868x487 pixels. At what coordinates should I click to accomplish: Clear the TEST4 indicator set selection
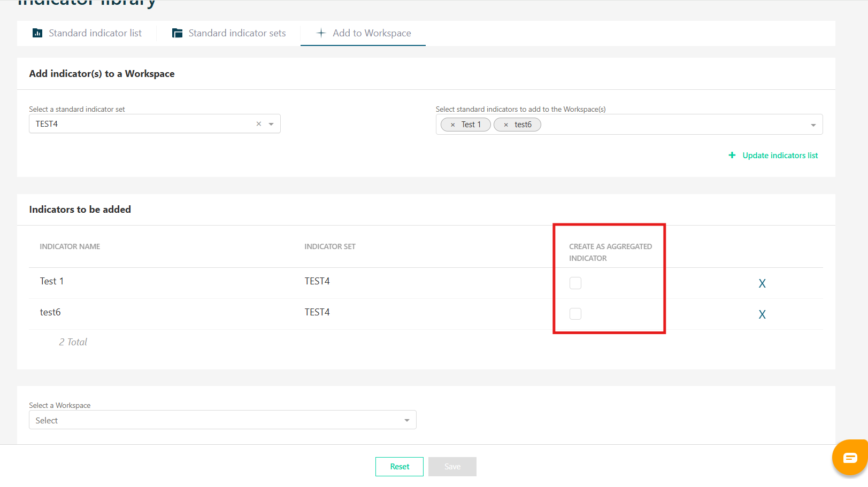click(x=259, y=123)
